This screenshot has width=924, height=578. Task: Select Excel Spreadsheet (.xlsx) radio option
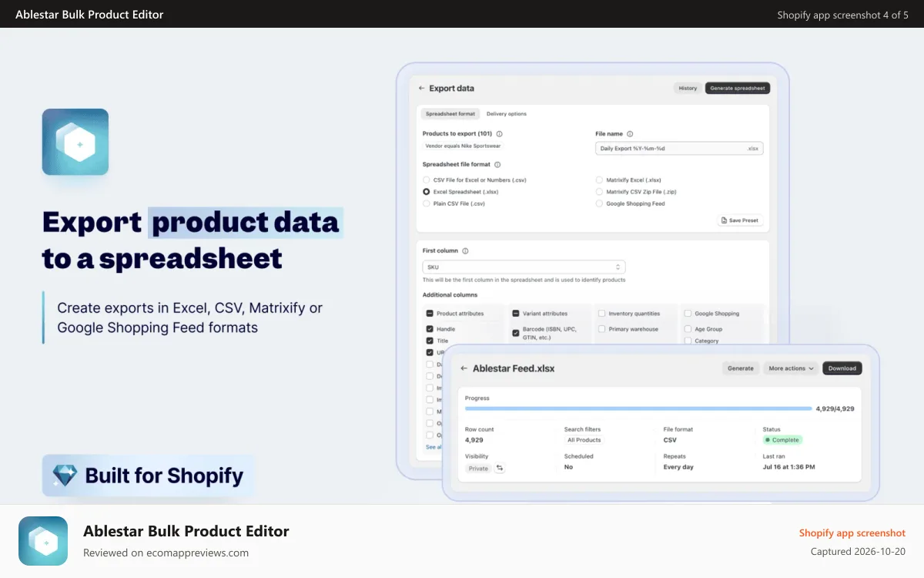pyautogui.click(x=427, y=192)
